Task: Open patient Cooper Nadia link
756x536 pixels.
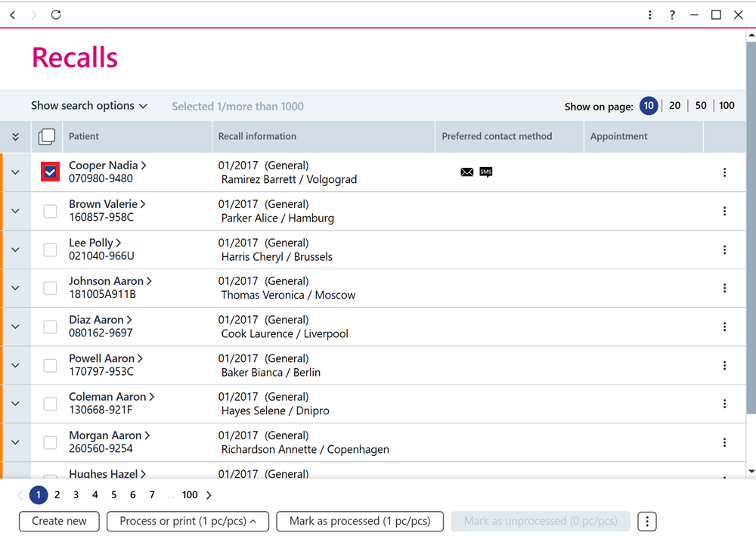Action: (107, 166)
